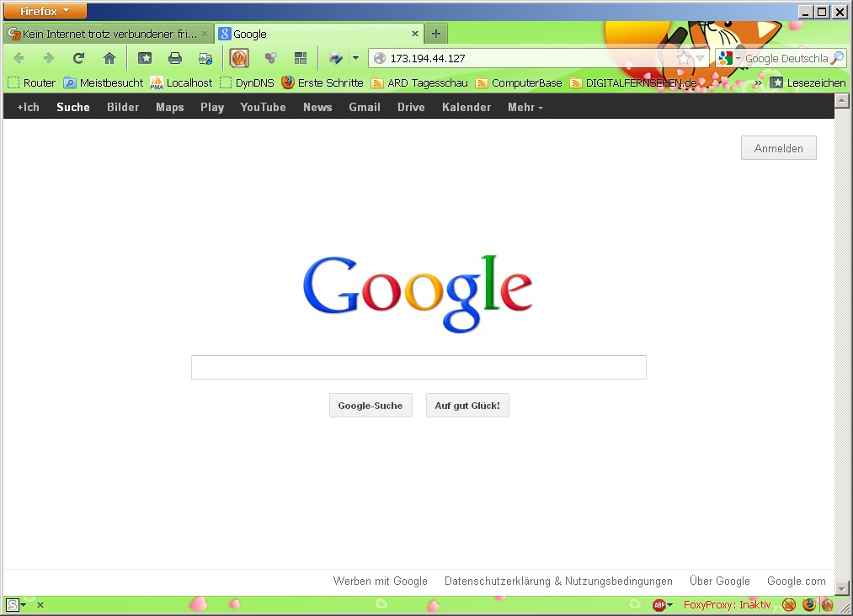The height and width of the screenshot is (616, 853).
Task: Go back with the back arrow
Action: click(19, 58)
